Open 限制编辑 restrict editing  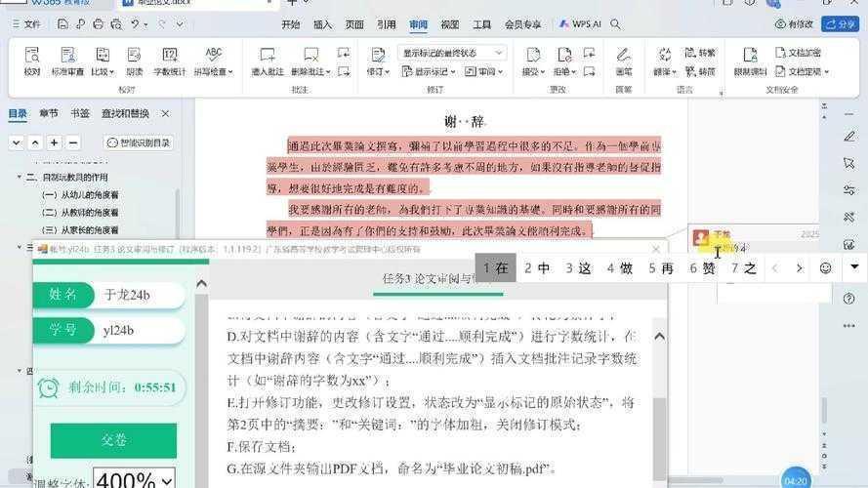pos(750,61)
